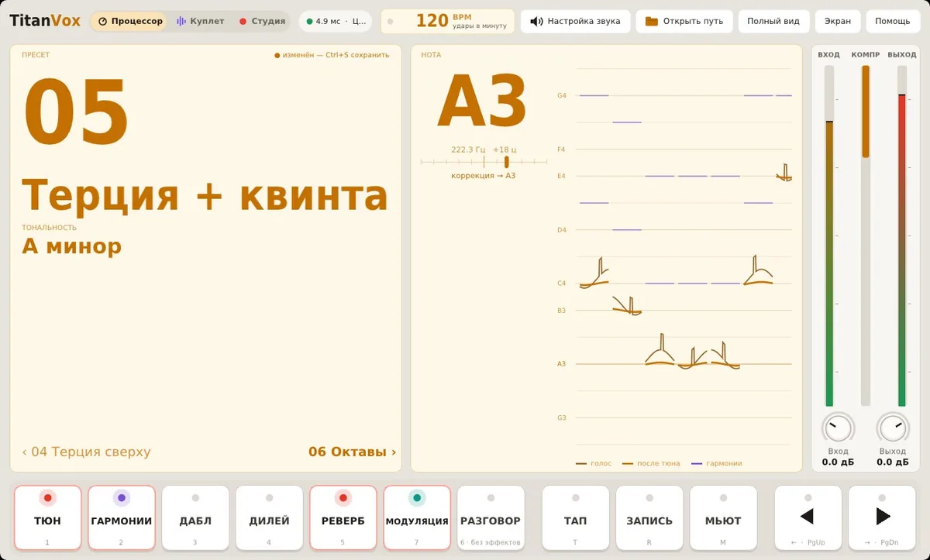Image resolution: width=930 pixels, height=560 pixels.
Task: Switch to Полный вид view
Action: coord(773,22)
